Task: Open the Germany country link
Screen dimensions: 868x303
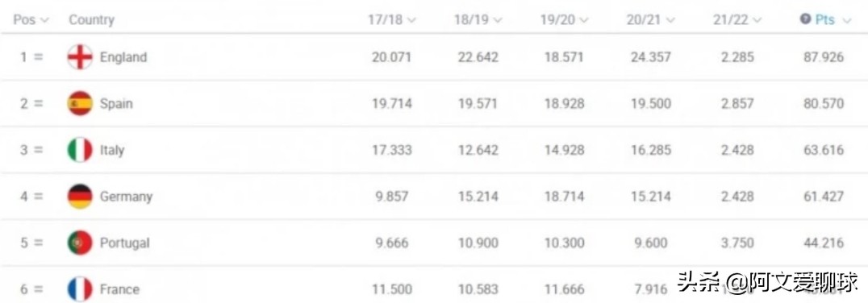Action: point(126,197)
